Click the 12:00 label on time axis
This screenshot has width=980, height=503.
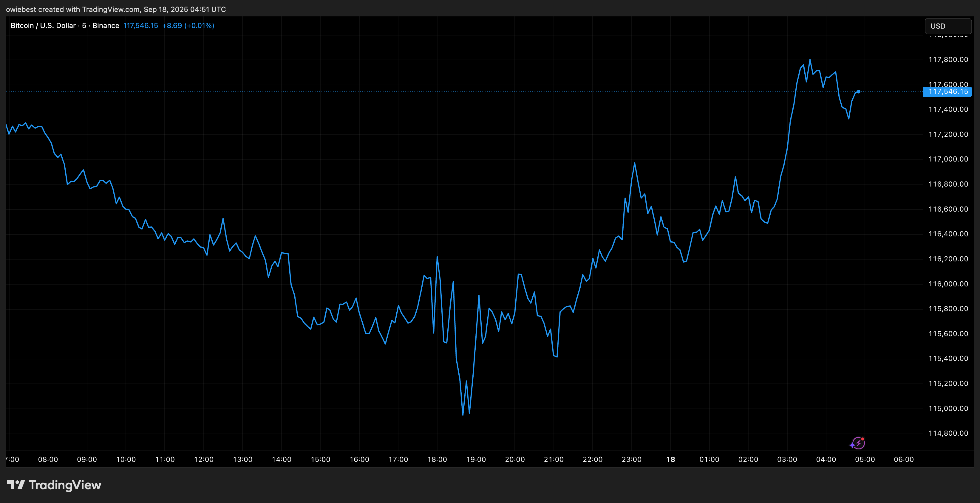click(203, 459)
